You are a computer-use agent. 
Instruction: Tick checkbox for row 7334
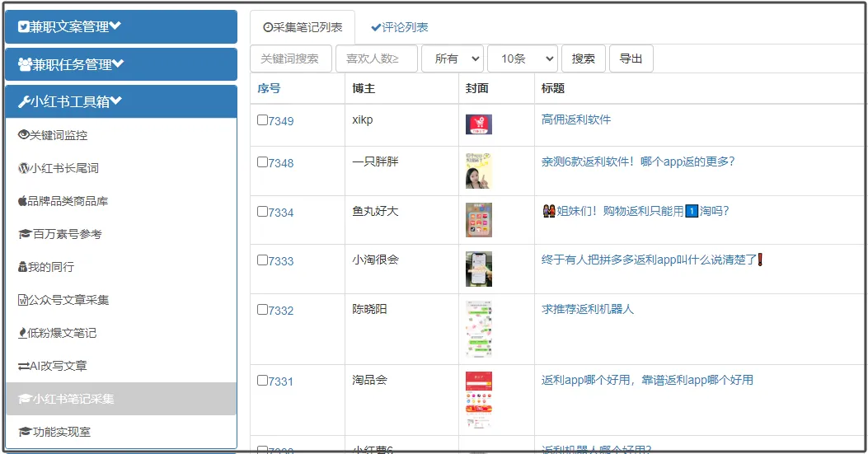262,211
